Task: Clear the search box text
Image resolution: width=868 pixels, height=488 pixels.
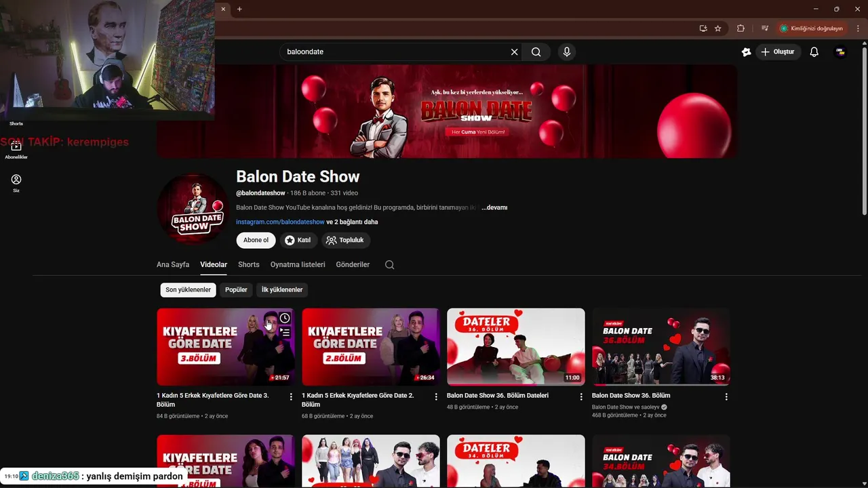Action: [514, 52]
